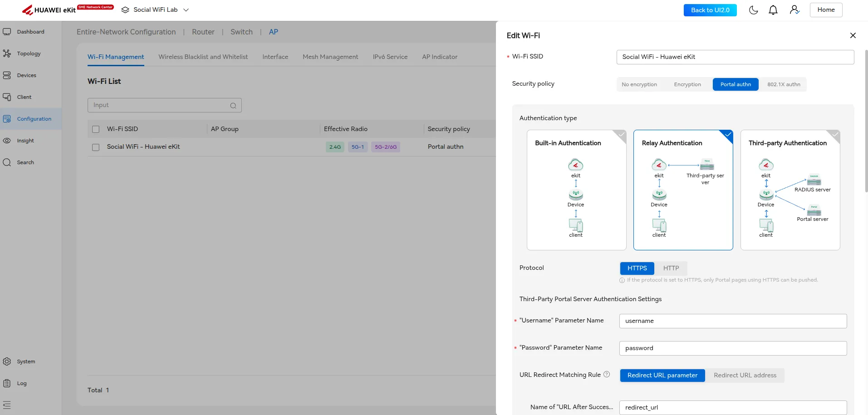Open notifications bell icon
Viewport: 868px width, 415px height.
point(773,10)
